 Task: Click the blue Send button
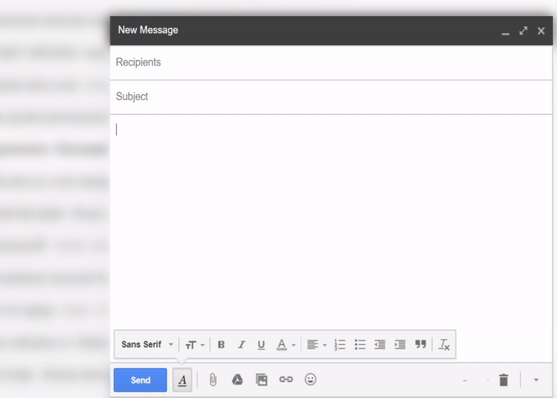pos(140,380)
